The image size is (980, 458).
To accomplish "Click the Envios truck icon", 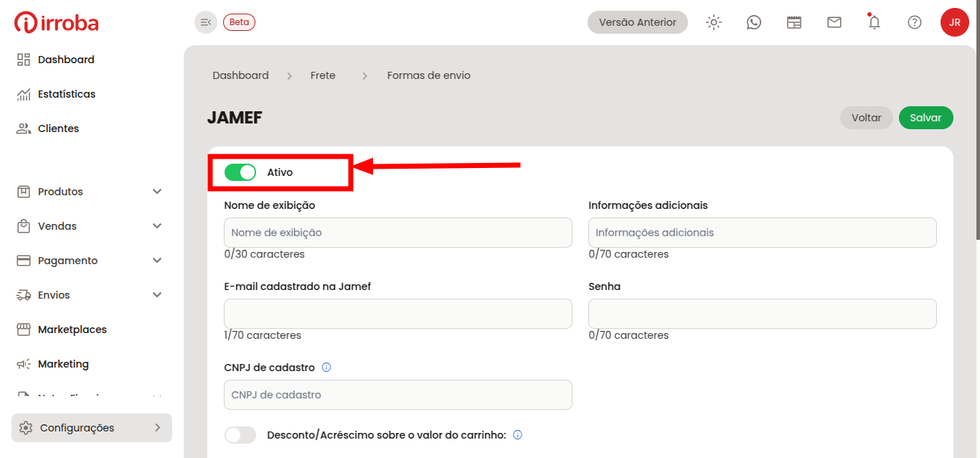I will coord(24,295).
